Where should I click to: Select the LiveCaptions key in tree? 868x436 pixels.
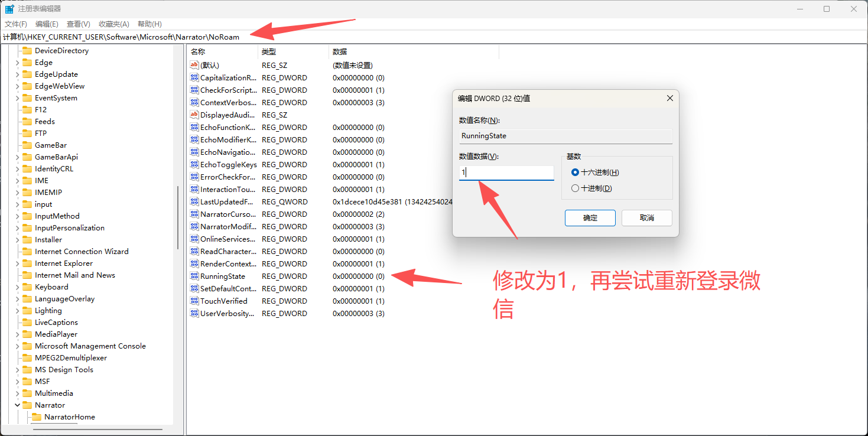click(x=56, y=322)
